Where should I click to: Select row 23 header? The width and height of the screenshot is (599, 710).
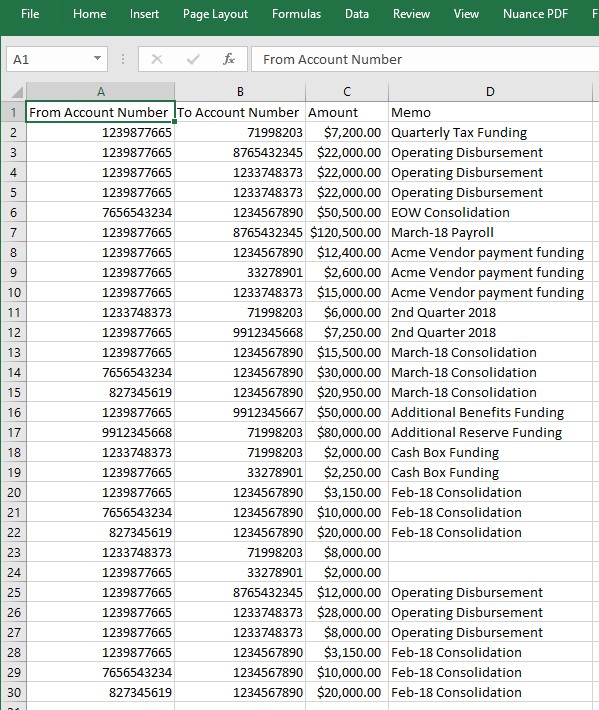[x=14, y=552]
